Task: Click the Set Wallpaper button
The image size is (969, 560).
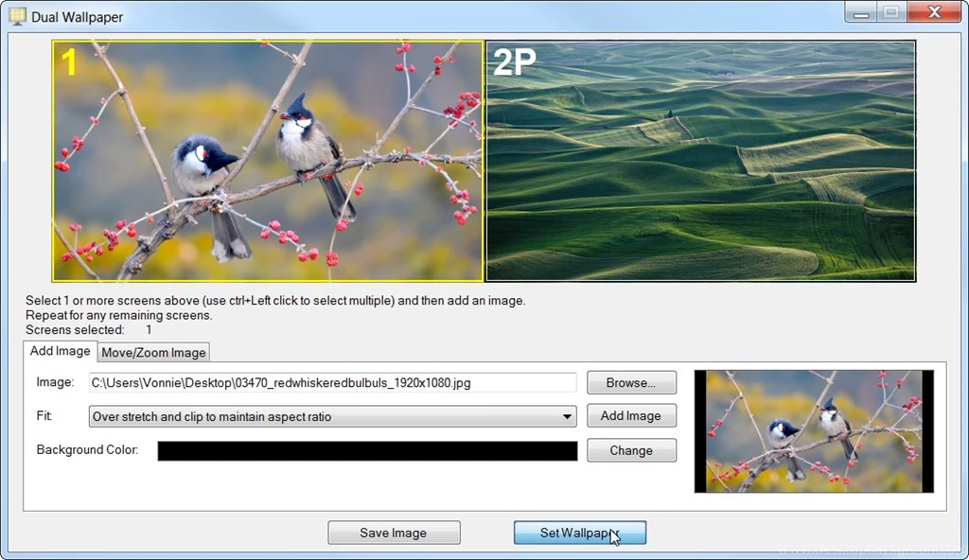Action: [580, 533]
